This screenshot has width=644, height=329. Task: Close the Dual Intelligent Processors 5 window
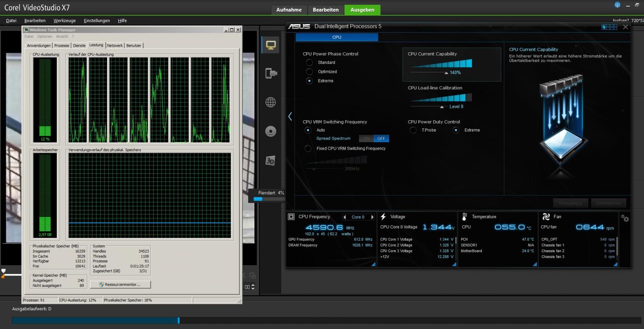coord(625,27)
